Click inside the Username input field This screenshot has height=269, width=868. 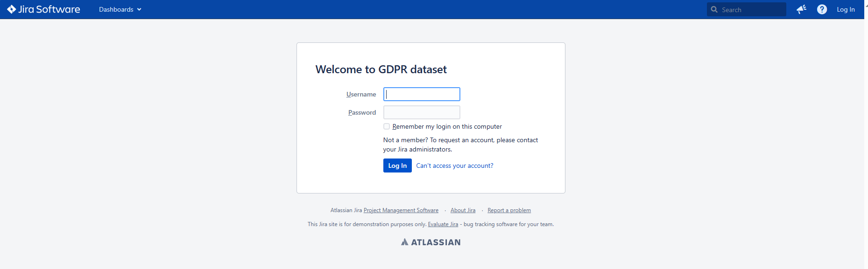421,94
